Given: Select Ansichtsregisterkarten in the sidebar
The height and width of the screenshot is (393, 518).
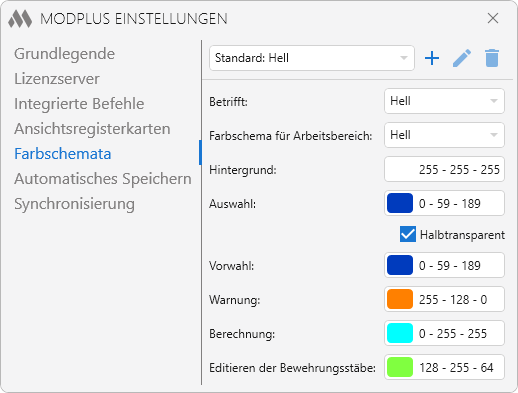Looking at the screenshot, I should pyautogui.click(x=92, y=129).
